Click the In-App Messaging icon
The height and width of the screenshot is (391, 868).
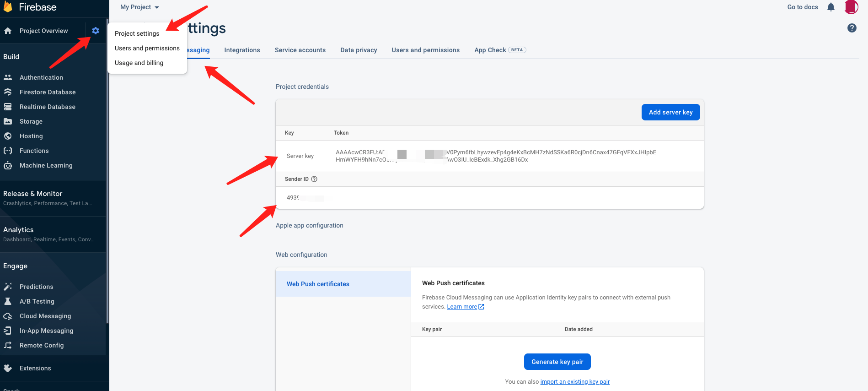(8, 331)
